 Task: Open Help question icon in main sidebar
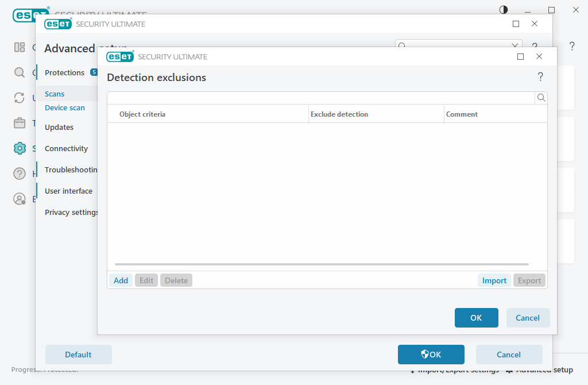20,174
